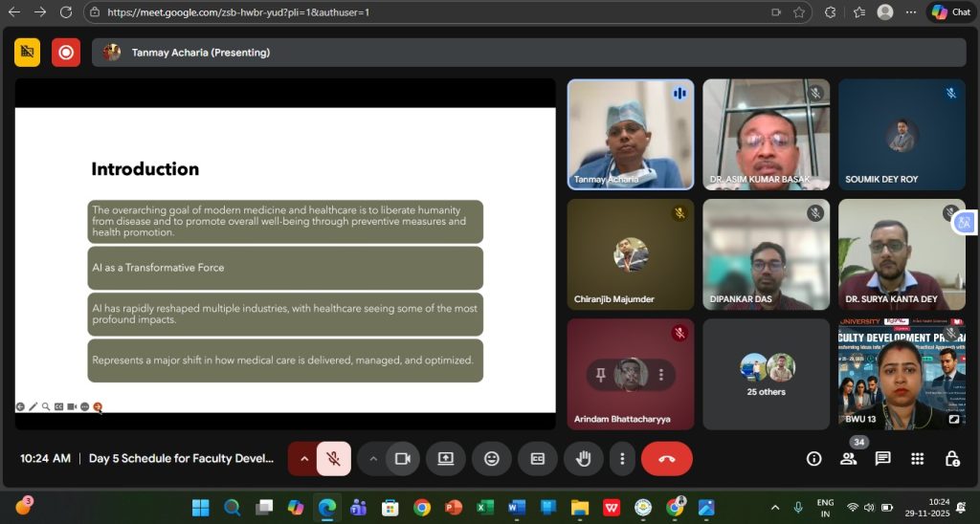Viewport: 980px width, 524px height.
Task: Expand the video settings chevron
Action: [373, 459]
